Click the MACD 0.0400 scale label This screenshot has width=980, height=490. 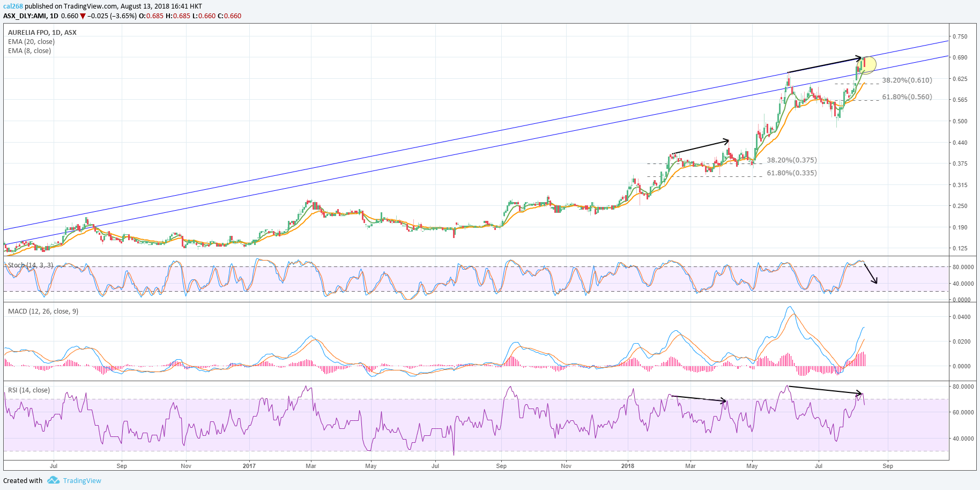(x=962, y=317)
